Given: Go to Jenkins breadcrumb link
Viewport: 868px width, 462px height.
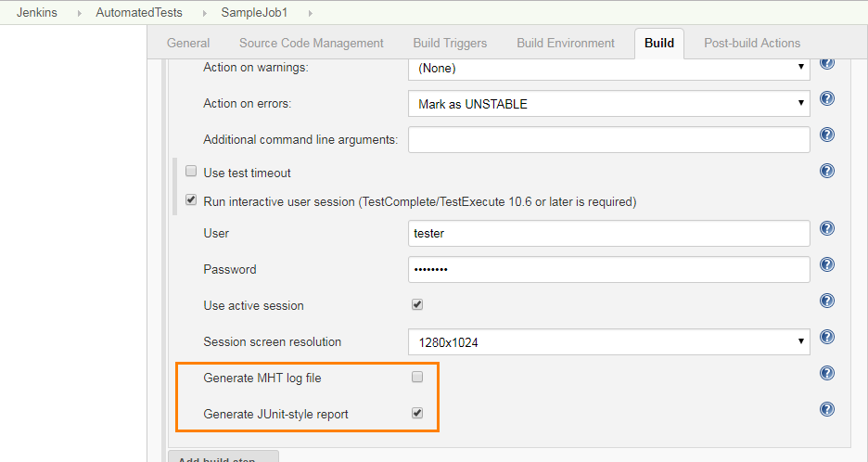Looking at the screenshot, I should click(x=37, y=13).
